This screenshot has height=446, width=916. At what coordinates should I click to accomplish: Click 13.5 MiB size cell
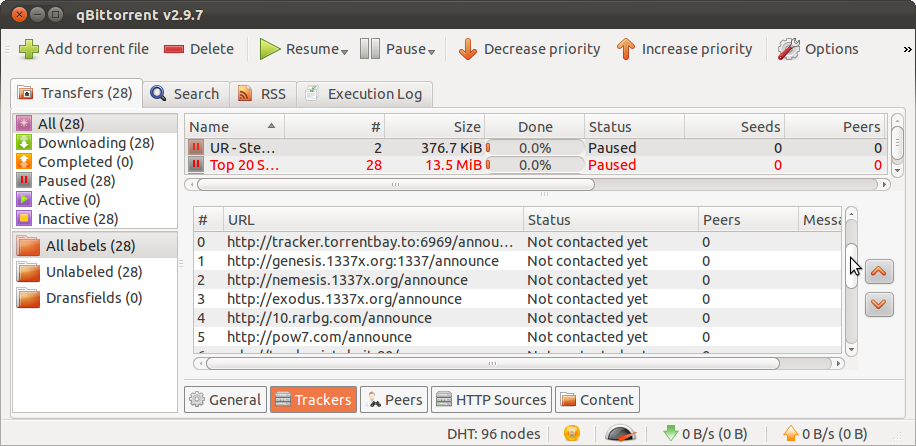tap(452, 165)
